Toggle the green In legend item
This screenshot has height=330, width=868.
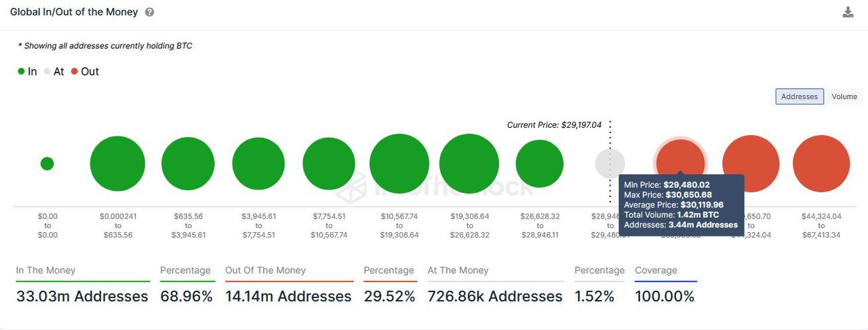(x=27, y=71)
